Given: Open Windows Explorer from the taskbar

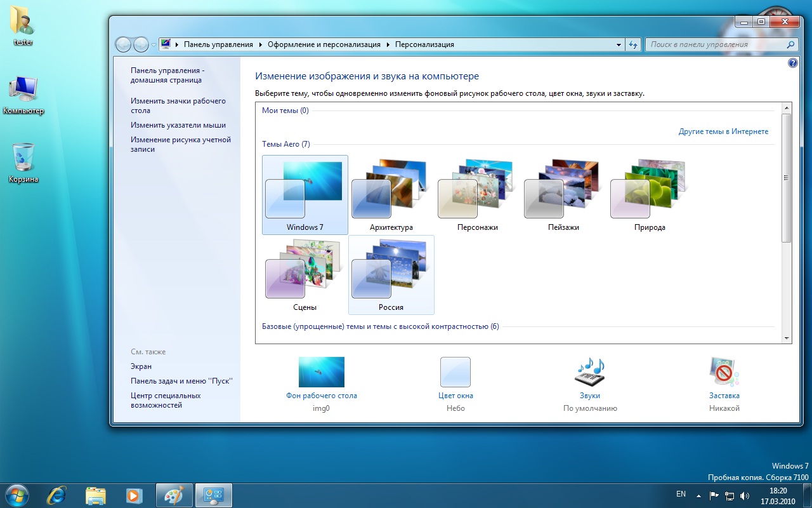Looking at the screenshot, I should click(x=95, y=495).
